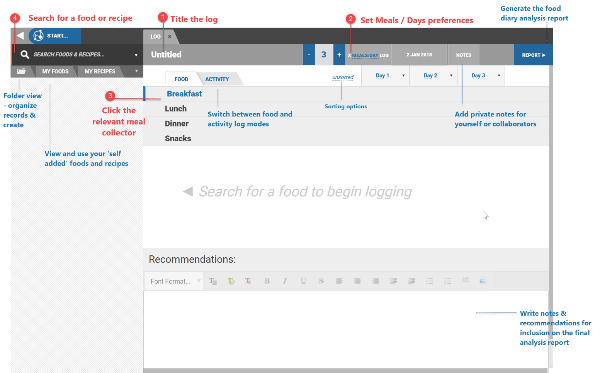Generate the analysis with Report button
Image resolution: width=600 pixels, height=373 pixels.
coord(533,55)
